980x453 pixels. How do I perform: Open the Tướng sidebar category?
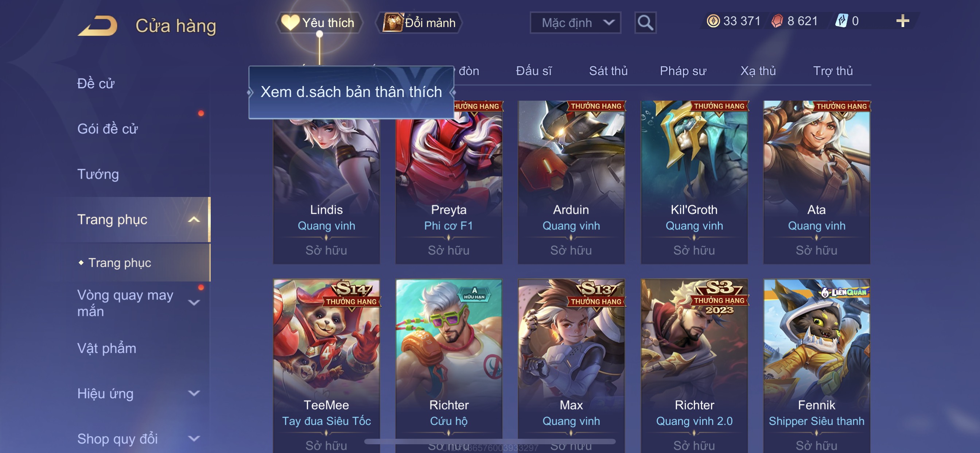click(98, 174)
